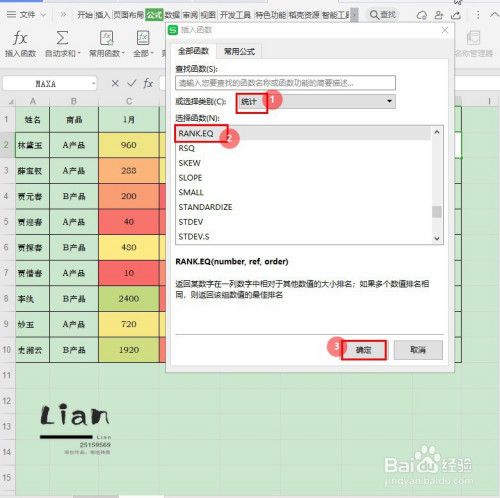The height and width of the screenshot is (498, 500).
Task: Click cell with value 1920
Action: (129, 350)
